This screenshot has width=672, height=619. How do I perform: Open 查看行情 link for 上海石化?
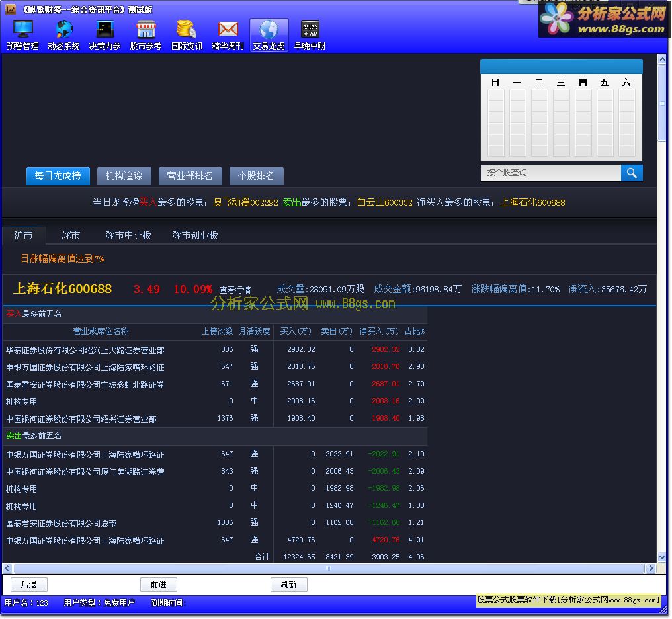click(x=235, y=290)
